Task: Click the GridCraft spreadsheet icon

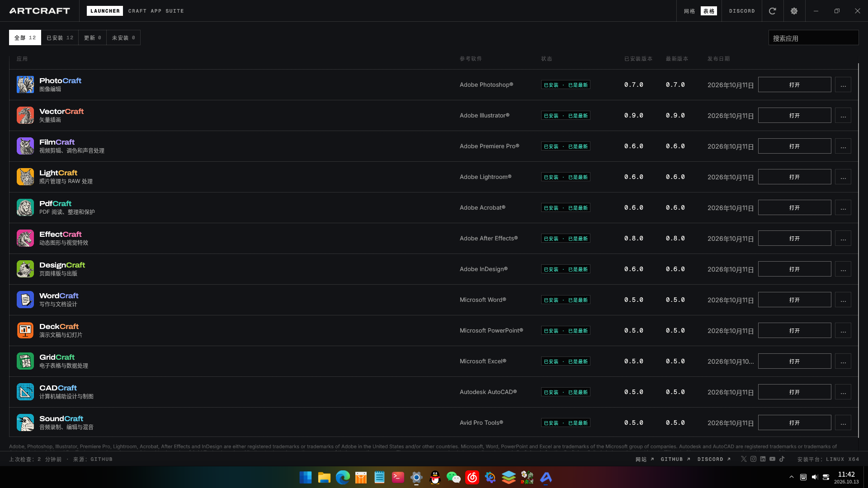Action: coord(25,361)
